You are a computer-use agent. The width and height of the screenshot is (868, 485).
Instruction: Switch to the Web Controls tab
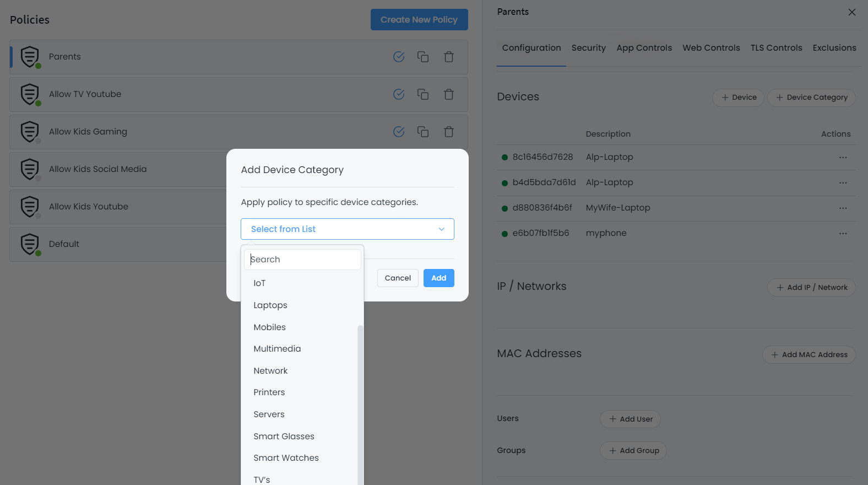click(x=712, y=48)
